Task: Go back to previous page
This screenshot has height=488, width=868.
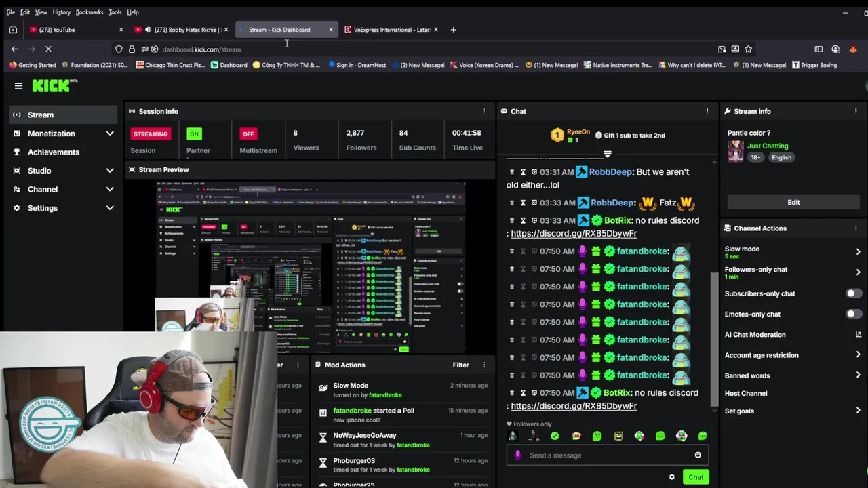Action: pyautogui.click(x=15, y=49)
